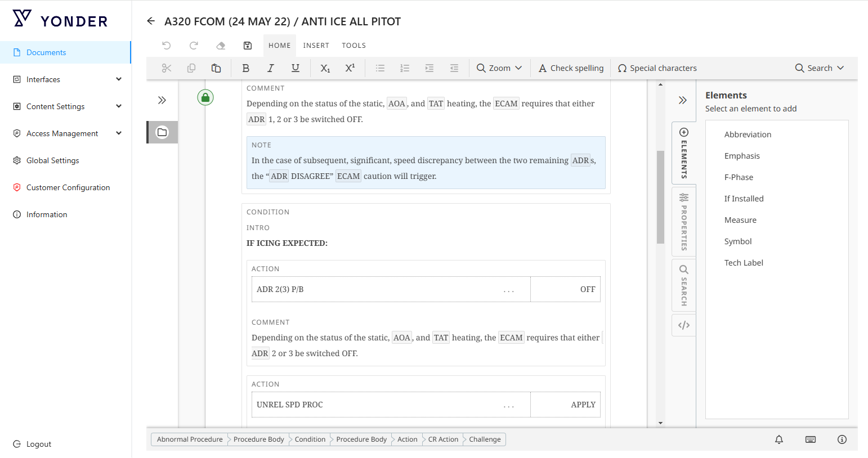Copy selection with the copy icon
The width and height of the screenshot is (868, 458).
[x=191, y=68]
